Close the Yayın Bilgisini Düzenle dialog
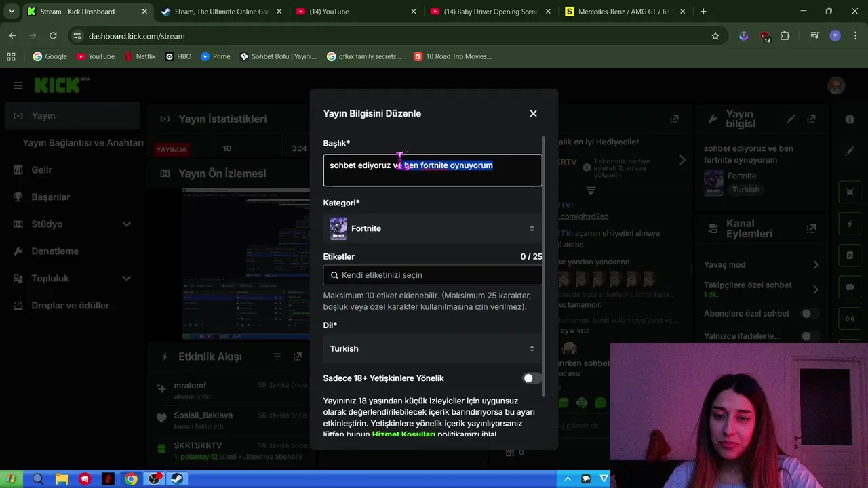This screenshot has height=488, width=868. (x=533, y=113)
